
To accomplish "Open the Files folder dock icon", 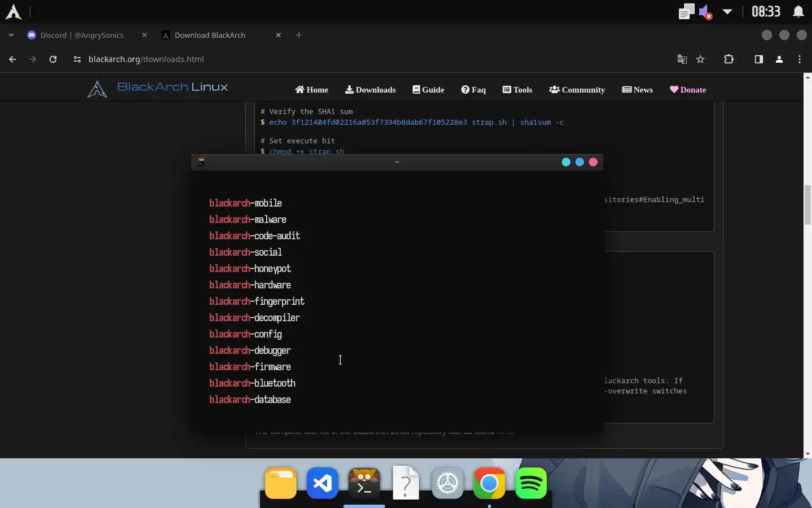I will 280,483.
